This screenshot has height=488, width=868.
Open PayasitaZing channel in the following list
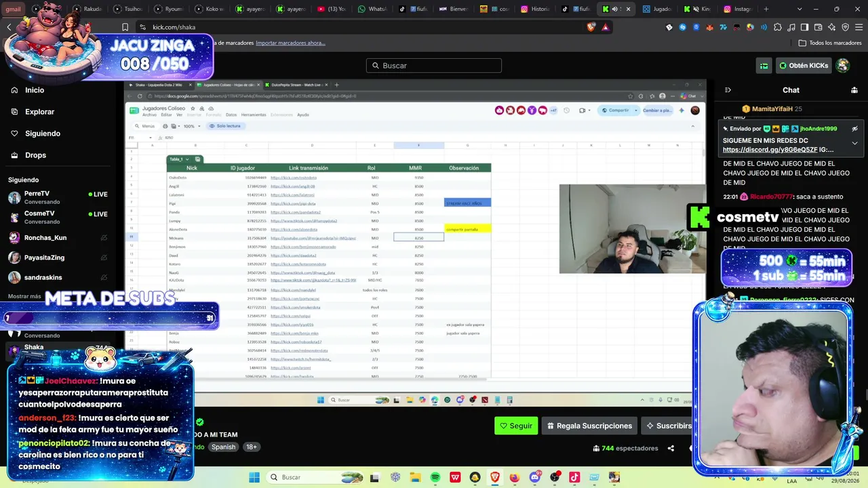pos(58,258)
